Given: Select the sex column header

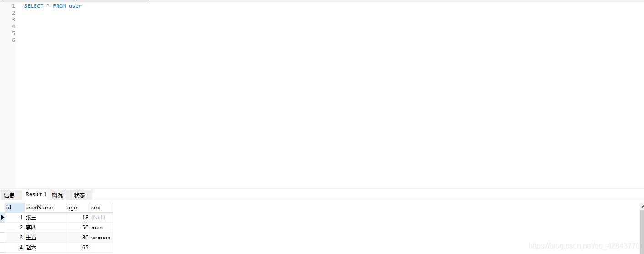Looking at the screenshot, I should (101, 208).
